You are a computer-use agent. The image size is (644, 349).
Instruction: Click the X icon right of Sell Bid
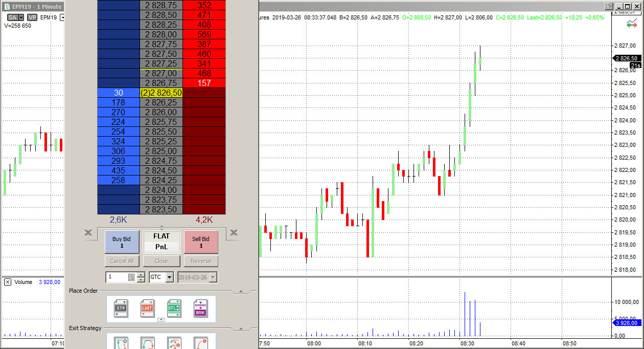click(234, 233)
